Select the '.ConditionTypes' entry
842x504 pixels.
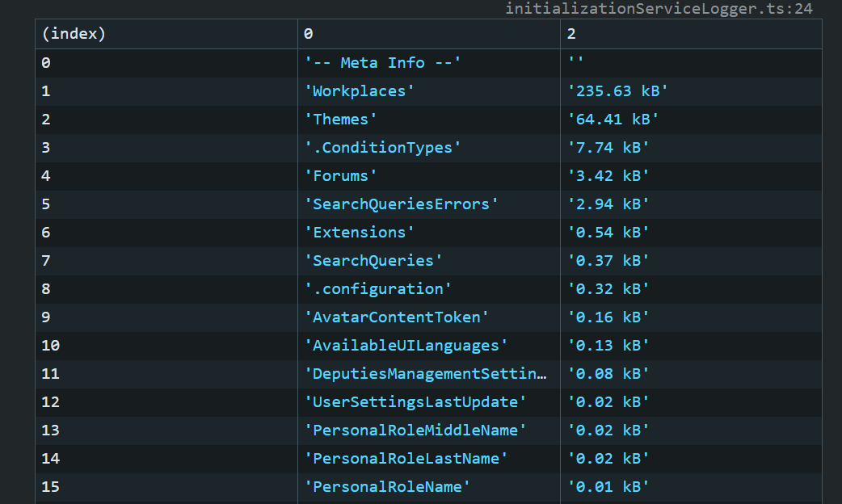coord(382,148)
